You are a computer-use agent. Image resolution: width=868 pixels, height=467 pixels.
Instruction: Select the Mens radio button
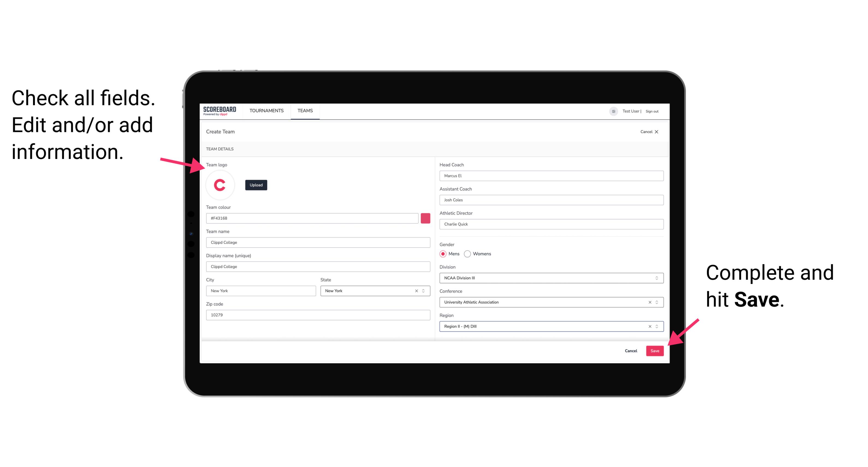click(443, 254)
